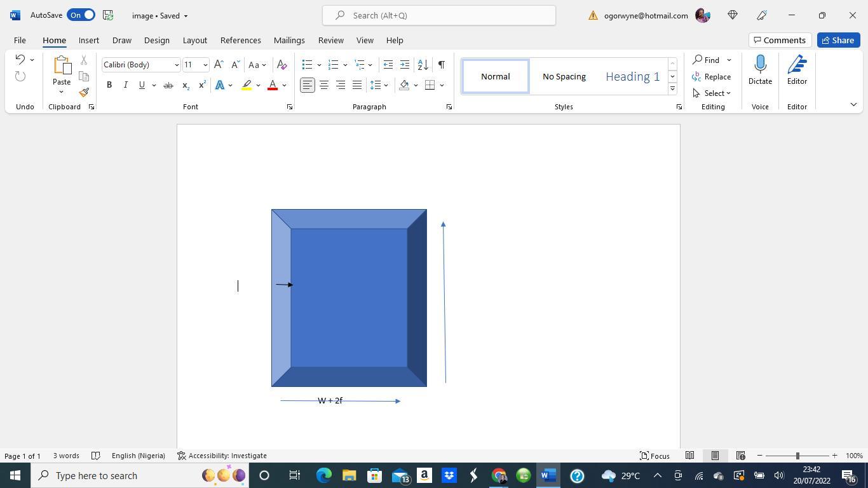Screen dimensions: 868x488
Task: Click the Share button
Action: click(837, 40)
